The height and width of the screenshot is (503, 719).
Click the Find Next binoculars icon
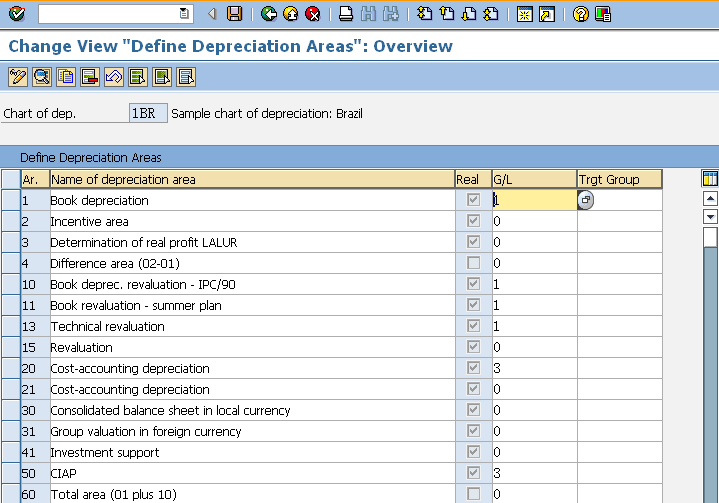tap(390, 14)
